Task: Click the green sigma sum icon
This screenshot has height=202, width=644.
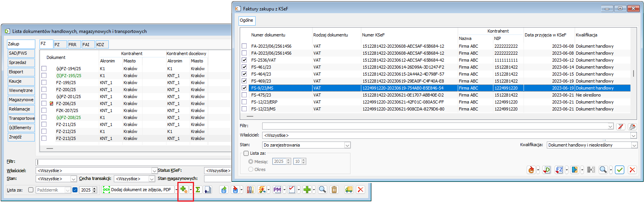Action: click(x=198, y=190)
